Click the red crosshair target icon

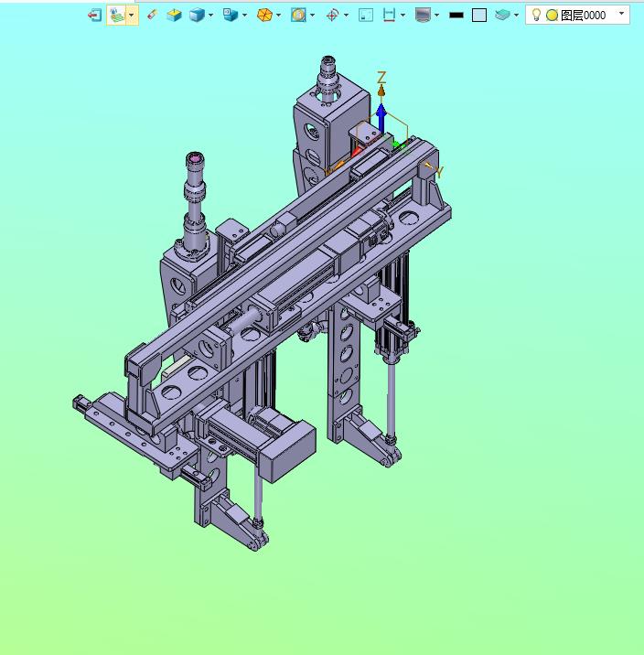[x=332, y=16]
